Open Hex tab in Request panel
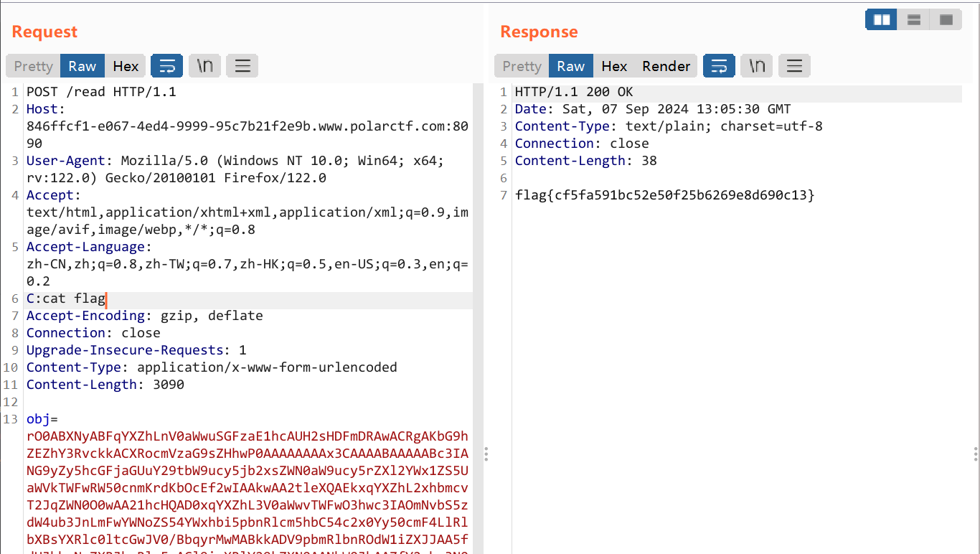The width and height of the screenshot is (980, 554). point(126,66)
